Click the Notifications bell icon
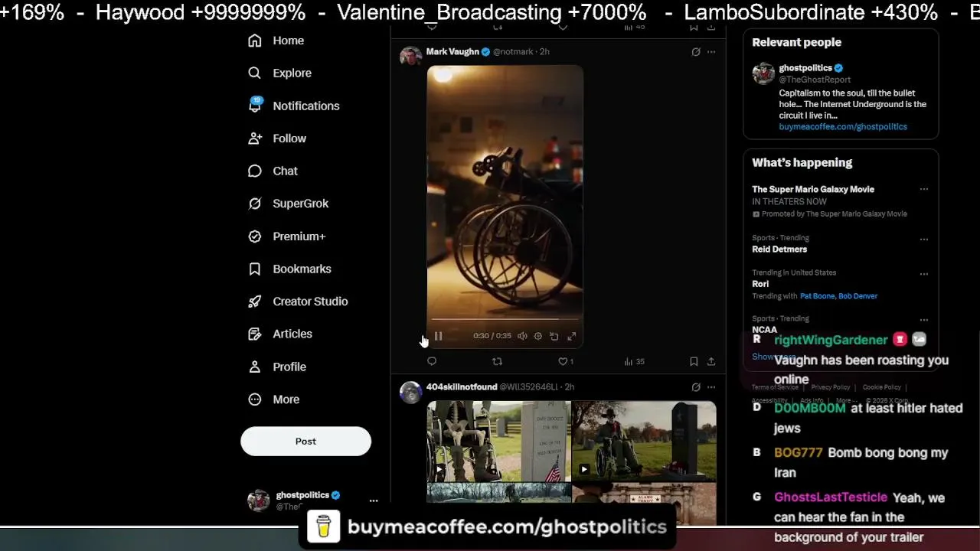 [255, 106]
